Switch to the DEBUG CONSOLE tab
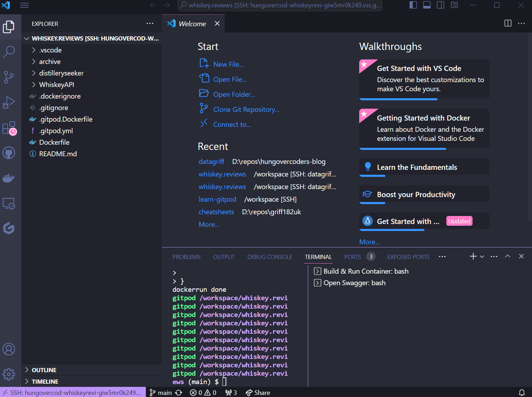The width and height of the screenshot is (532, 397). (270, 257)
